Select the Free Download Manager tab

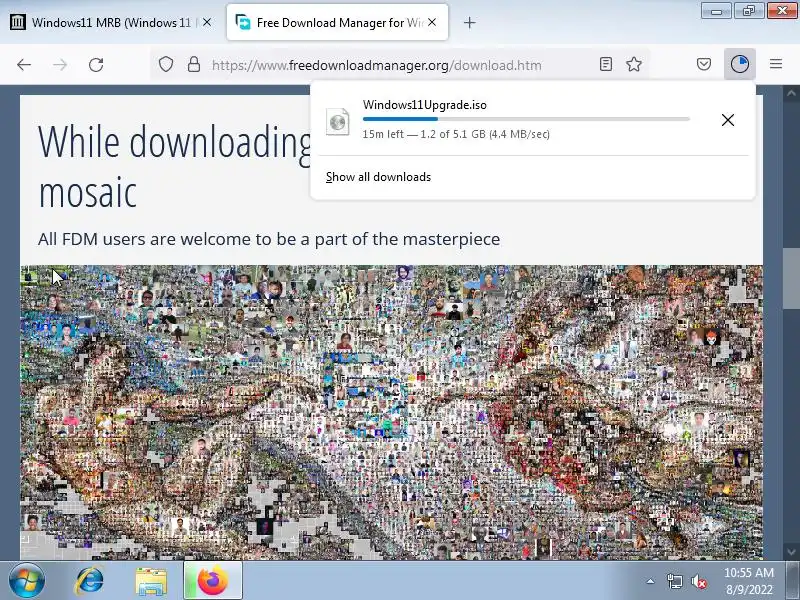coord(337,22)
